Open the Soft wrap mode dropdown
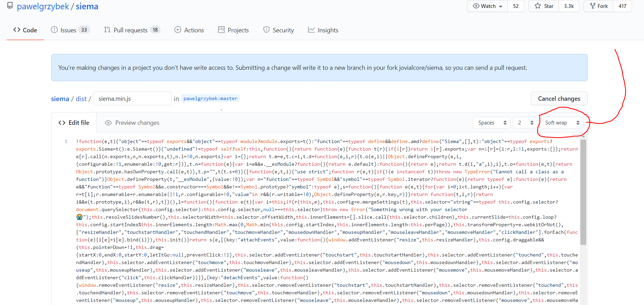 [562, 123]
